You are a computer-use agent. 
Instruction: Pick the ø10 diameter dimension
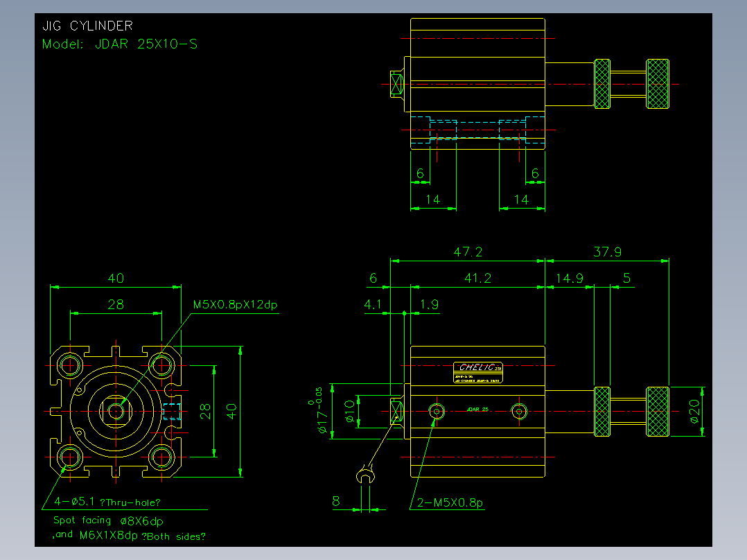click(x=350, y=411)
